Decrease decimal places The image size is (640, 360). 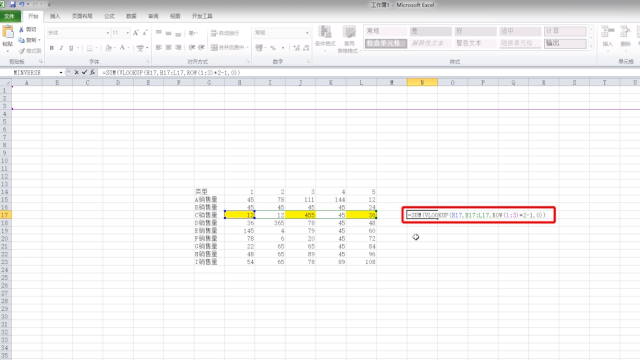click(306, 48)
